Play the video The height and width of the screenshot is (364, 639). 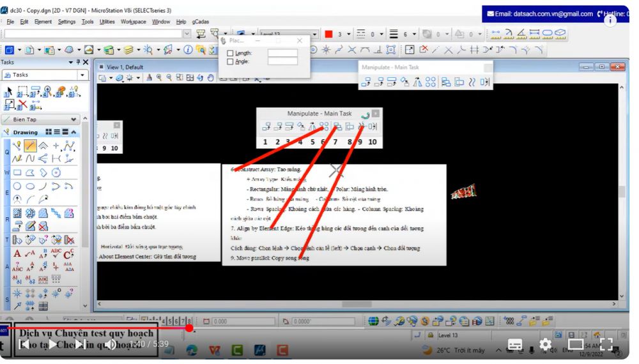[52, 344]
